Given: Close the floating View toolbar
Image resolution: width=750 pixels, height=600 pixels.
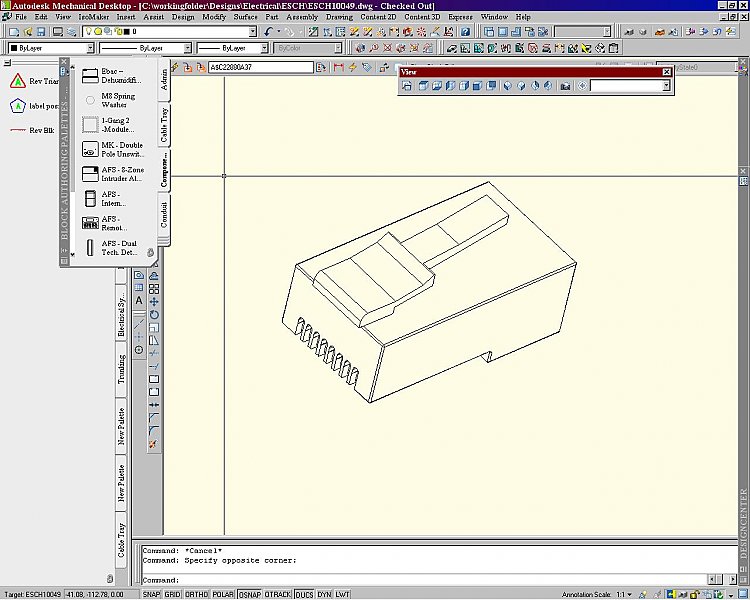Looking at the screenshot, I should point(667,72).
